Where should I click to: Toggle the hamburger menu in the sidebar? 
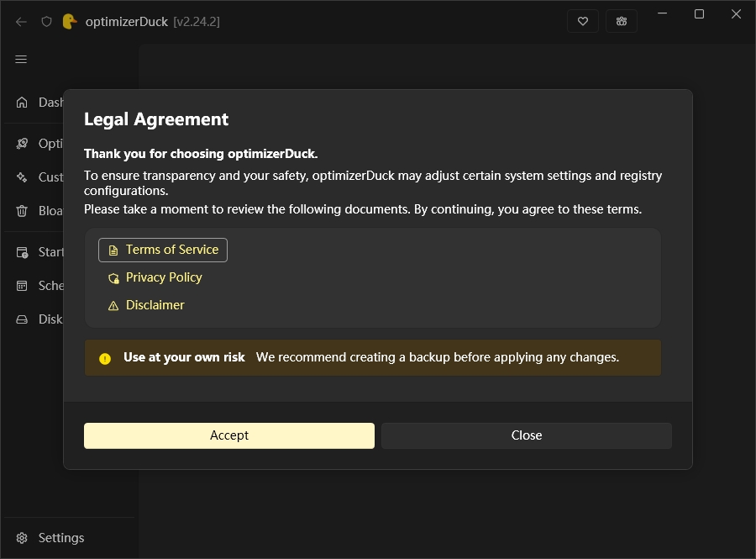[x=21, y=60]
